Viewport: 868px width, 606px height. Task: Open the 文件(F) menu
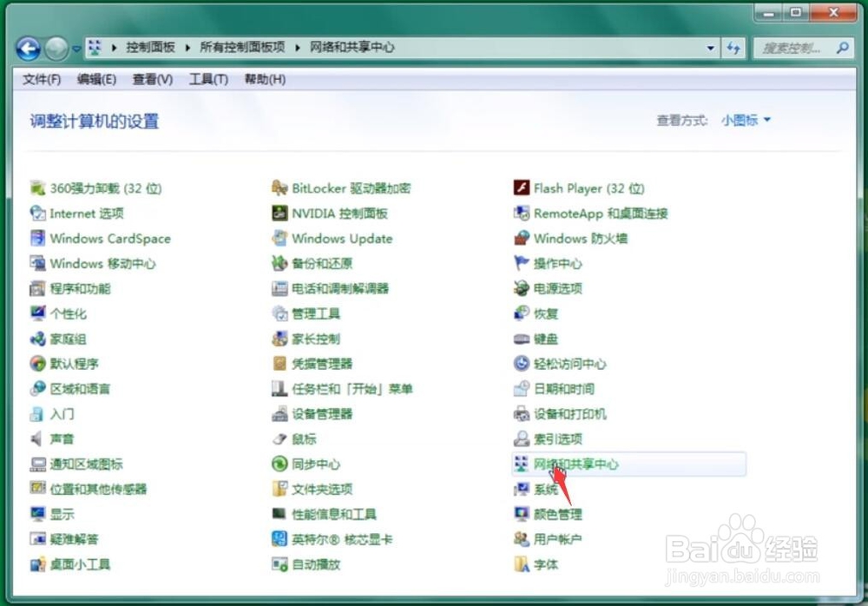(42, 80)
